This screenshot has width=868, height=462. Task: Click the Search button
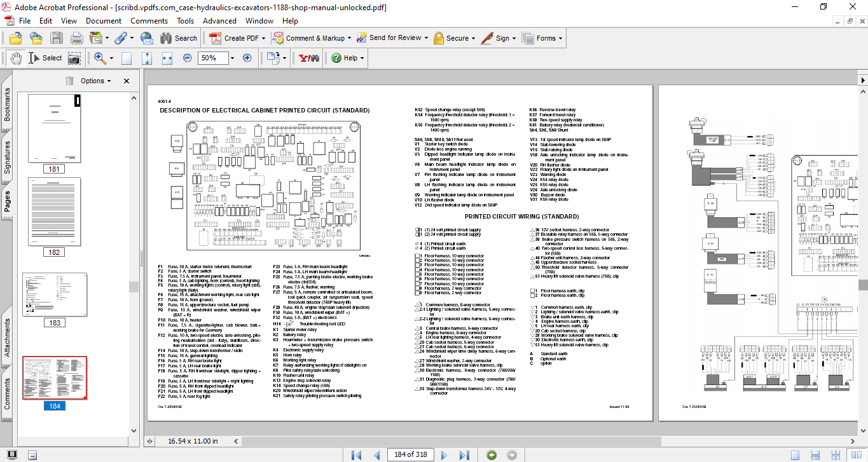(x=179, y=38)
